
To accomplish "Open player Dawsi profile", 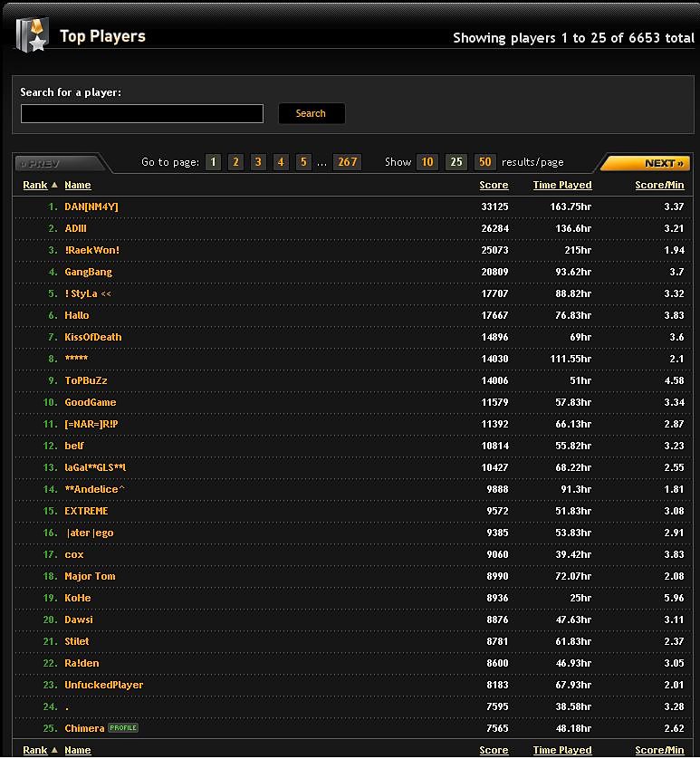I will click(x=79, y=620).
